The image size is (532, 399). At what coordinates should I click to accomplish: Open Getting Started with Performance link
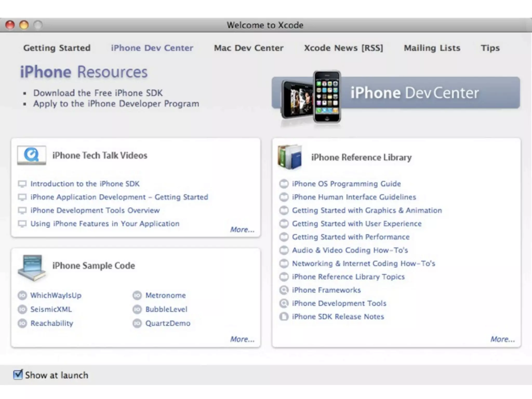tap(351, 237)
